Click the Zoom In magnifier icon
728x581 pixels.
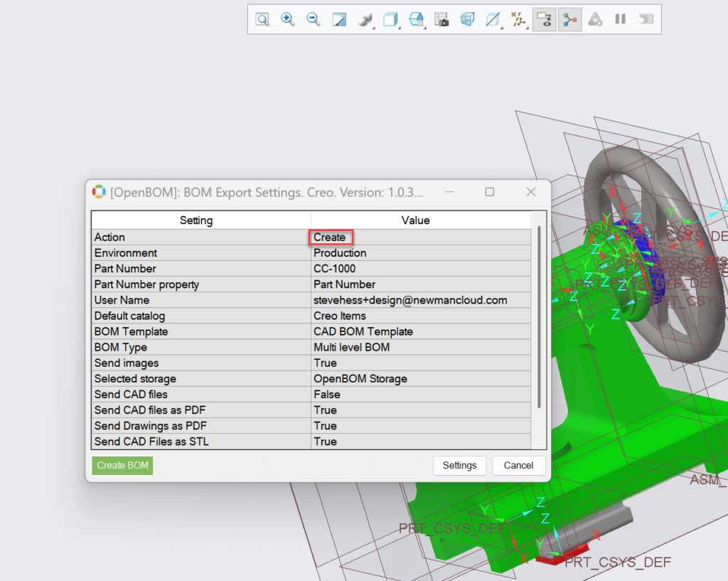(288, 19)
